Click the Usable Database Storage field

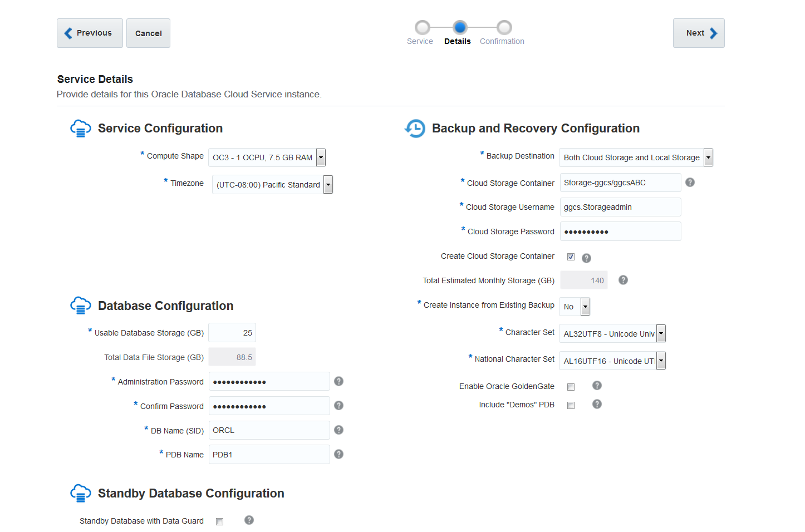(232, 333)
